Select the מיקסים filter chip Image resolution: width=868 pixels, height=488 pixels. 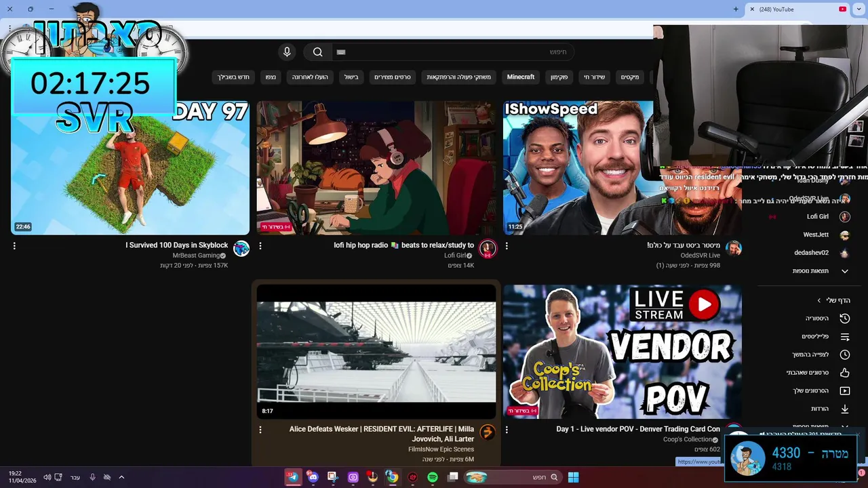point(630,77)
